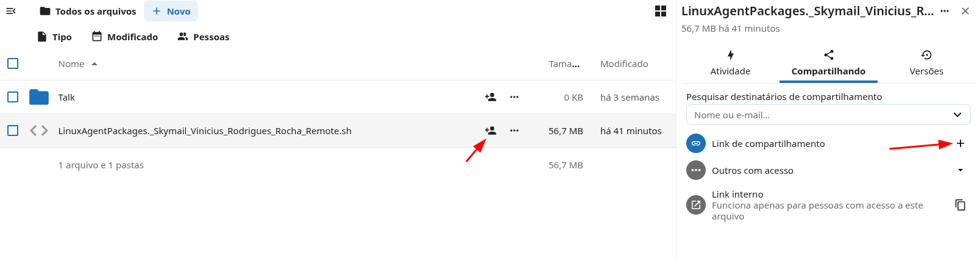Open share options for LinuxAgentPackages file
980x261 pixels.
[x=491, y=130]
